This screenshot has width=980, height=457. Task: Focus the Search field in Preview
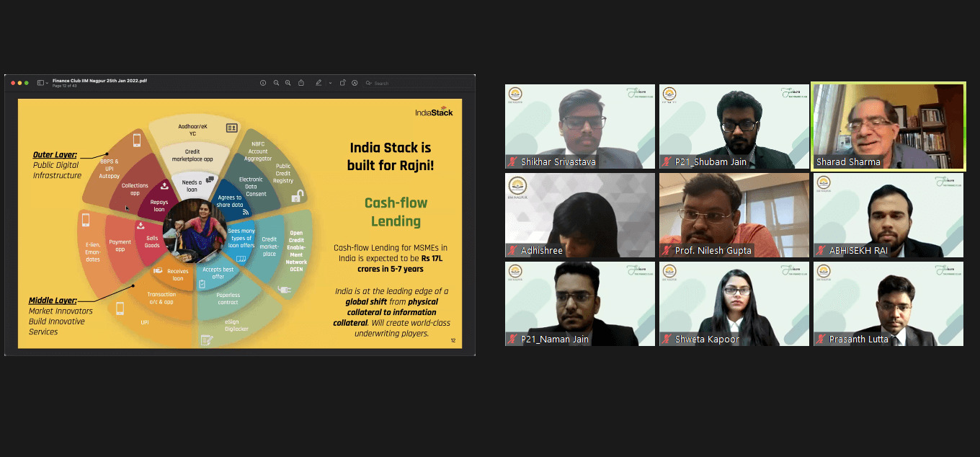[418, 83]
